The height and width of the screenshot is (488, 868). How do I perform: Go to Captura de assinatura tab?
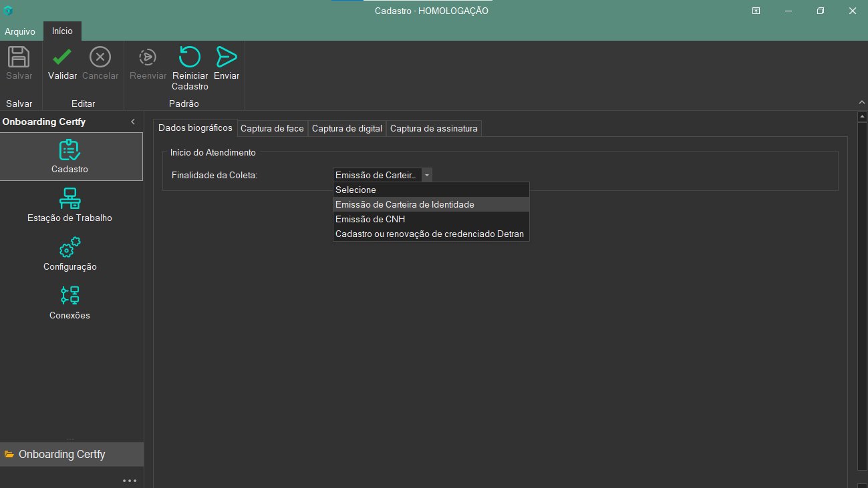[x=434, y=128]
